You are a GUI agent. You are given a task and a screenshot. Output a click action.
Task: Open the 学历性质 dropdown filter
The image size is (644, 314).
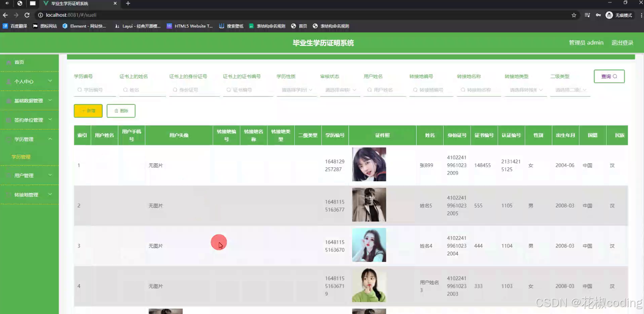[x=297, y=90]
